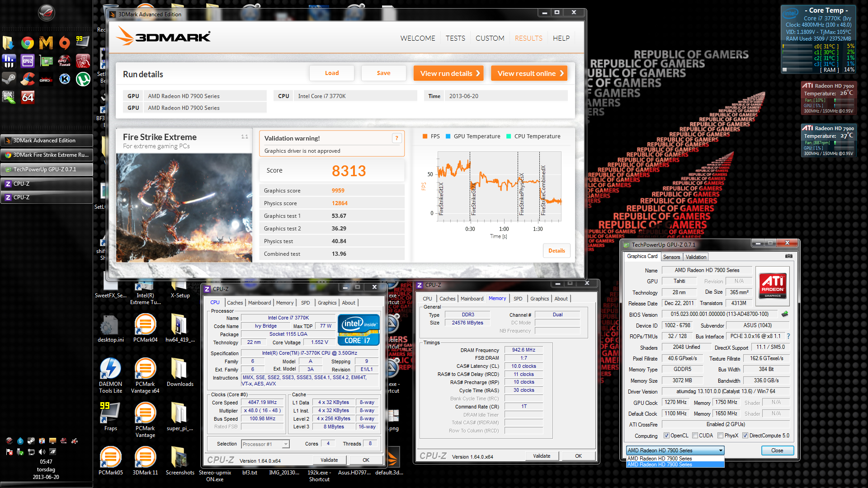868x488 pixels.
Task: Open the Metro game quick launch icon
Action: click(46, 42)
